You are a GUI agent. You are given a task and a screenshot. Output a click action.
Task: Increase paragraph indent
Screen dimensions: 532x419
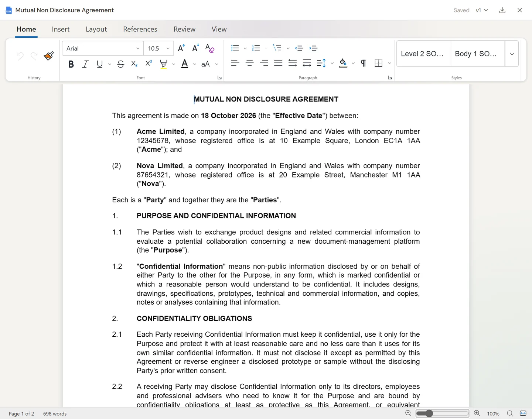point(314,48)
